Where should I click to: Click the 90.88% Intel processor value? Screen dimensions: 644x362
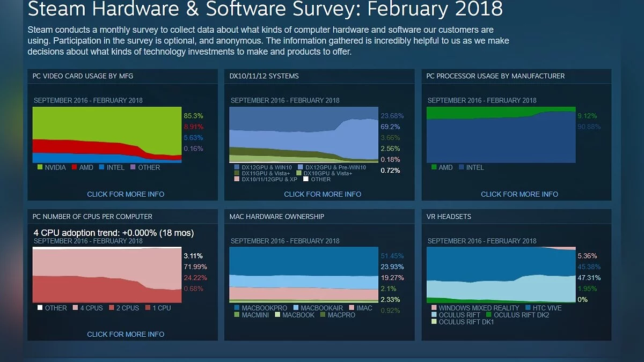(x=589, y=127)
